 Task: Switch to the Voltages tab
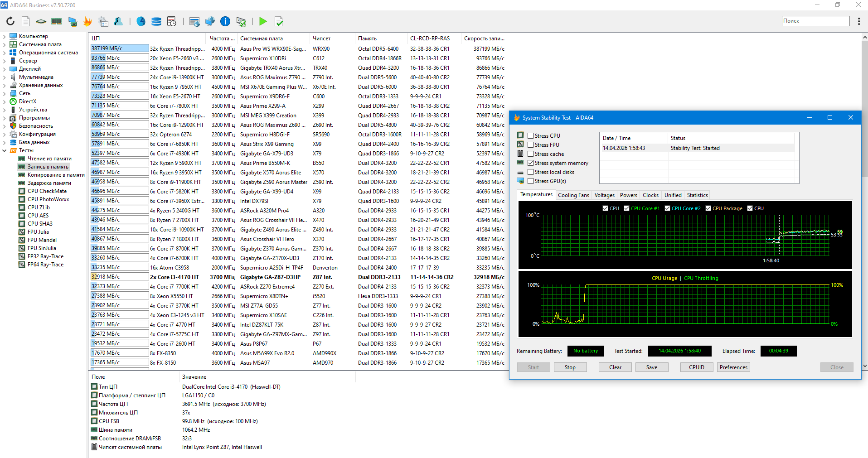click(x=604, y=195)
